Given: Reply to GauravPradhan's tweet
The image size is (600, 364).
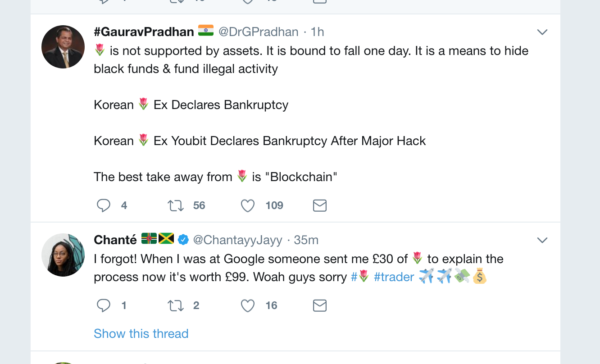Looking at the screenshot, I should tap(104, 206).
